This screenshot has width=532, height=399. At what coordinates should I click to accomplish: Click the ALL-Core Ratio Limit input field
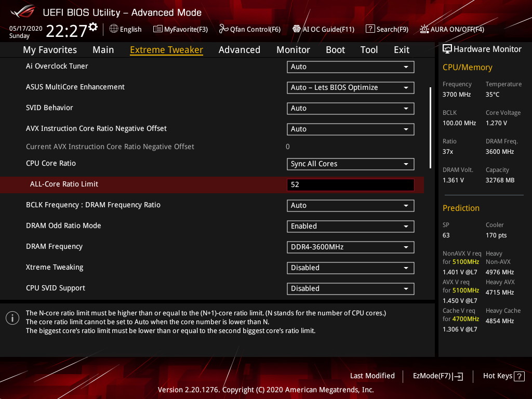pos(351,184)
